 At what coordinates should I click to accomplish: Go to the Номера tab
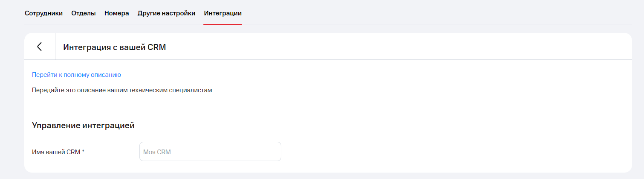[116, 13]
